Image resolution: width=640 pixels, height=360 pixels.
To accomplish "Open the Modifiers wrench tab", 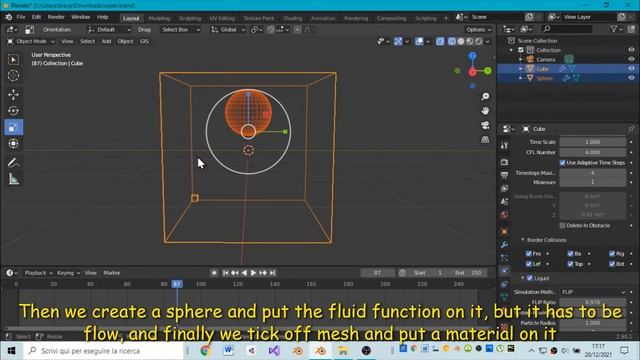I will pyautogui.click(x=504, y=244).
